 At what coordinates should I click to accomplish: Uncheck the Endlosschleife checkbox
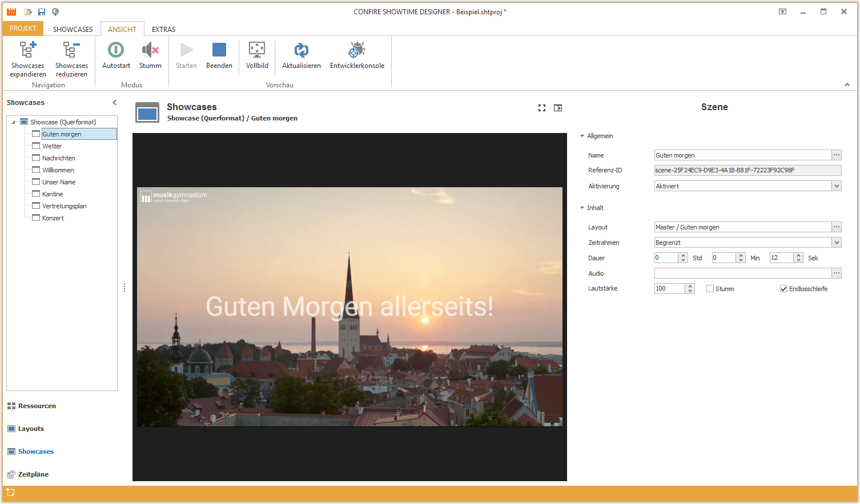coord(783,289)
